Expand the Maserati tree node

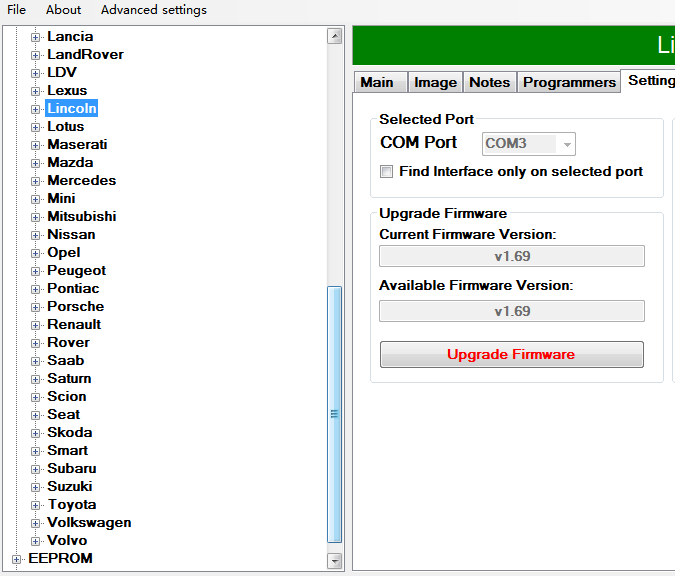coord(36,145)
